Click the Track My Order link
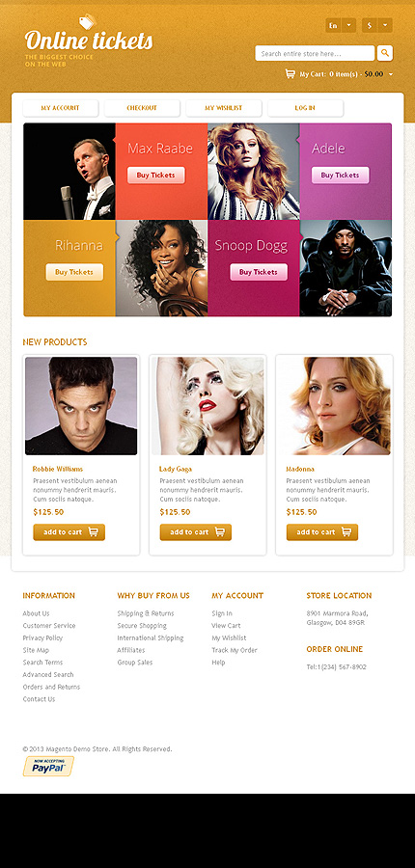Screen dimensions: 415x868 235,650
